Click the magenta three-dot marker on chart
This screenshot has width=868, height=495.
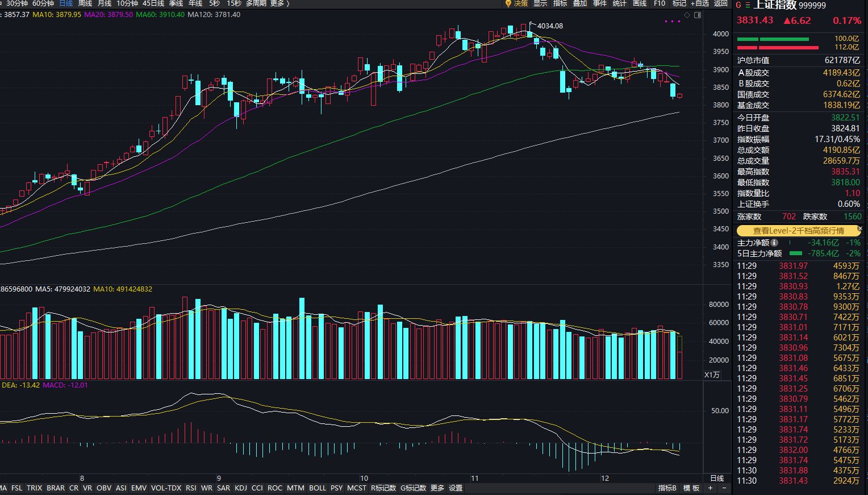click(x=672, y=22)
